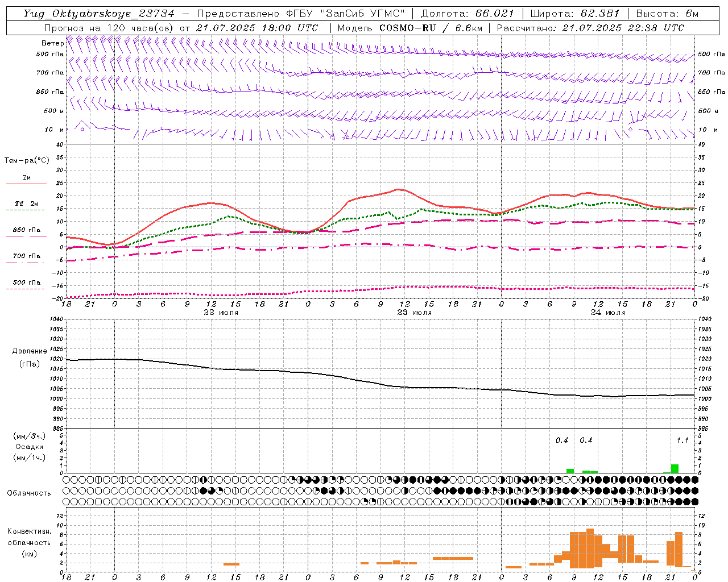Click the Td 2м dew point legend entry

point(27,203)
